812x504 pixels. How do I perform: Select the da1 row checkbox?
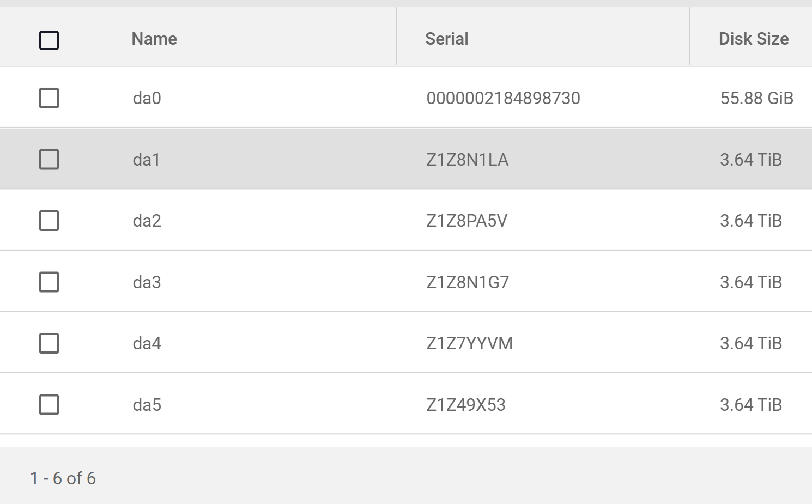click(x=49, y=160)
